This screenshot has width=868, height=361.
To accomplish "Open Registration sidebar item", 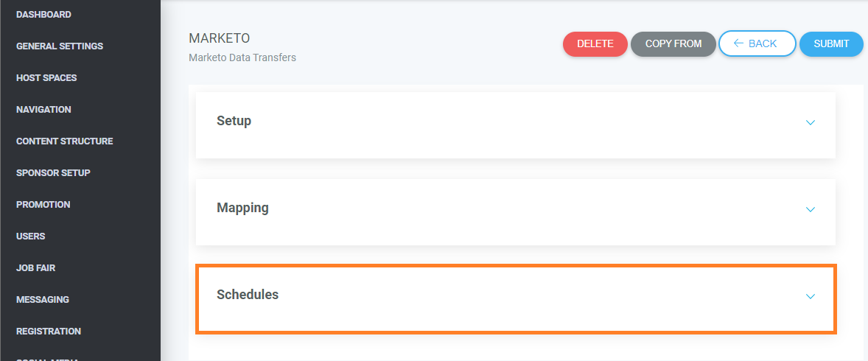I will [49, 331].
